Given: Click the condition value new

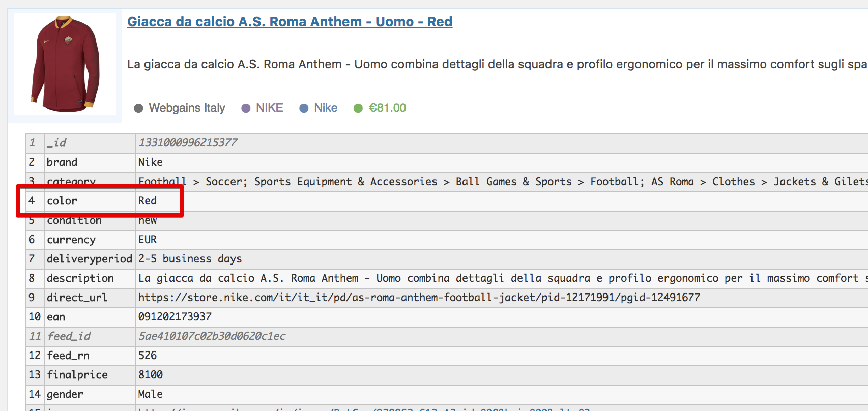Looking at the screenshot, I should (148, 220).
